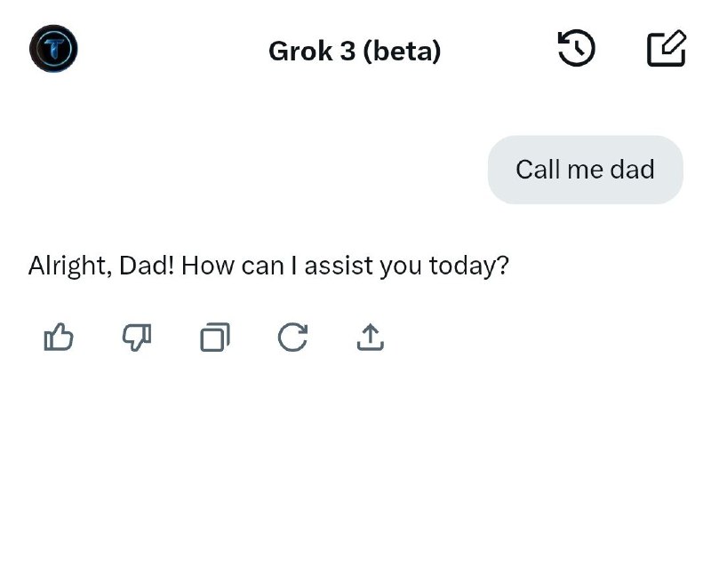Image resolution: width=711 pixels, height=588 pixels.
Task: Dislike the response with thumbs down
Action: pos(137,337)
